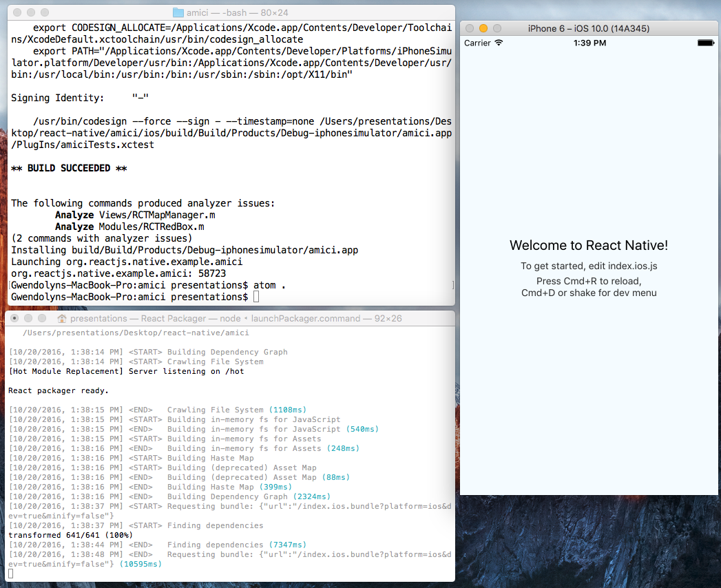This screenshot has width=721, height=588.
Task: Close the amici bash terminal window
Action: tap(17, 12)
